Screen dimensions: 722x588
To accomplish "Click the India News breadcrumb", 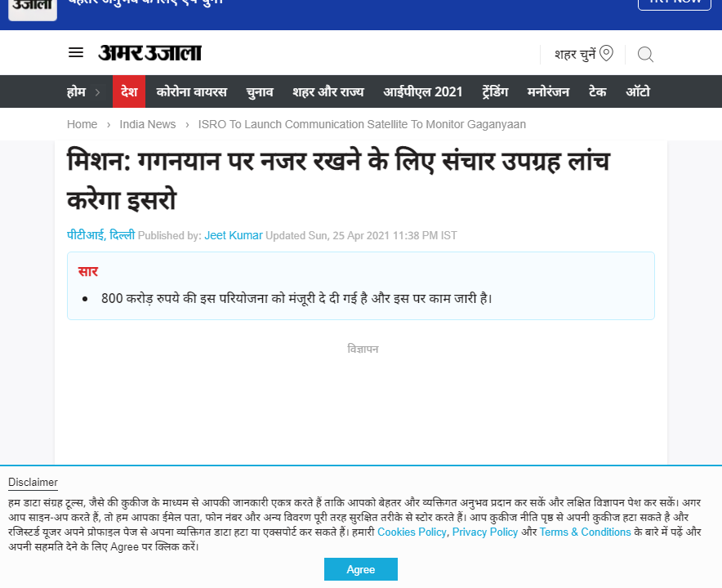I will (x=147, y=124).
